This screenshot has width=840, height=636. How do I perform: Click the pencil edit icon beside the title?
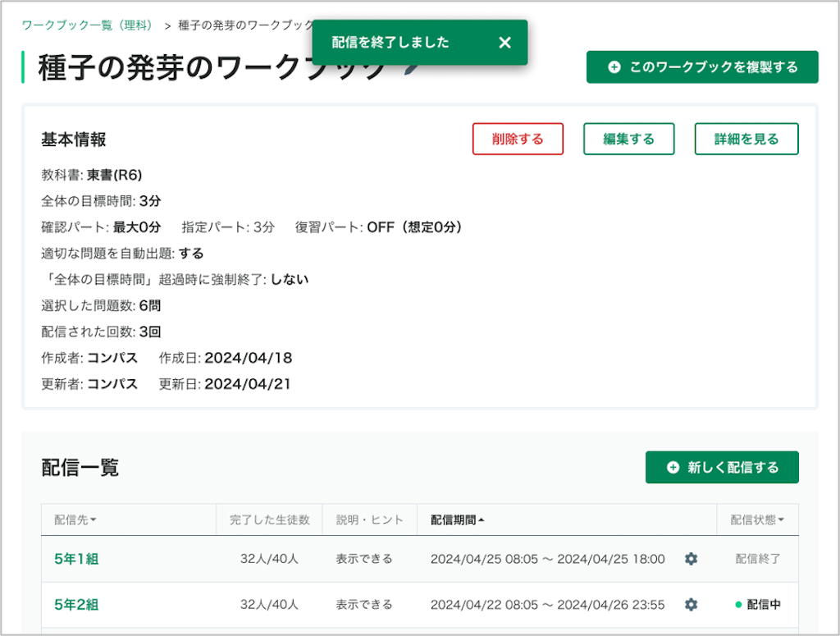click(411, 69)
